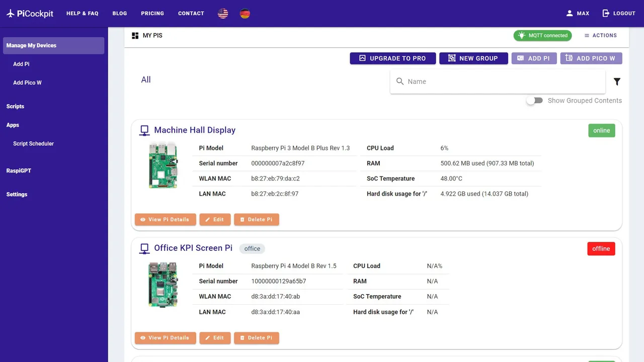Select WLAN MAC d8:3a:dd:17:40:ab
644x362 pixels.
276,297
